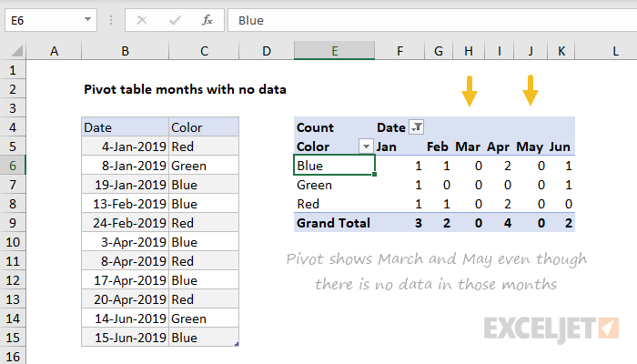The image size is (637, 364).
Task: Click the Cancel (X) formula bar icon
Action: (142, 20)
